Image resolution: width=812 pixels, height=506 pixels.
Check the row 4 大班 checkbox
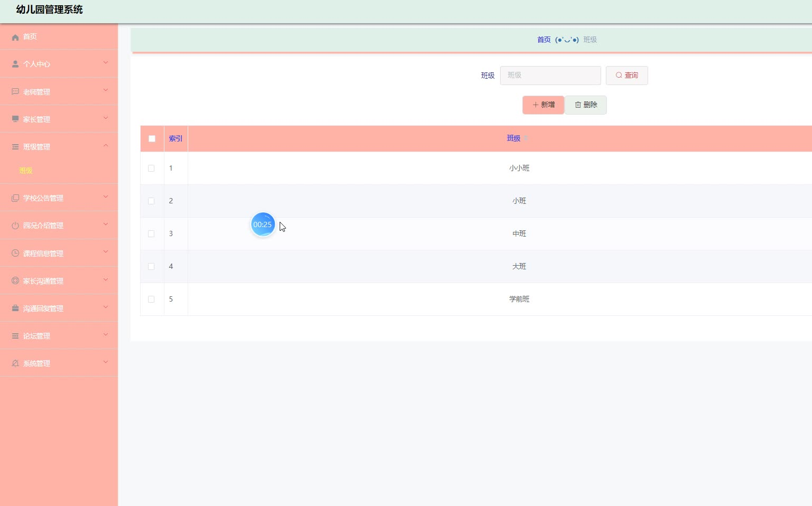(151, 266)
